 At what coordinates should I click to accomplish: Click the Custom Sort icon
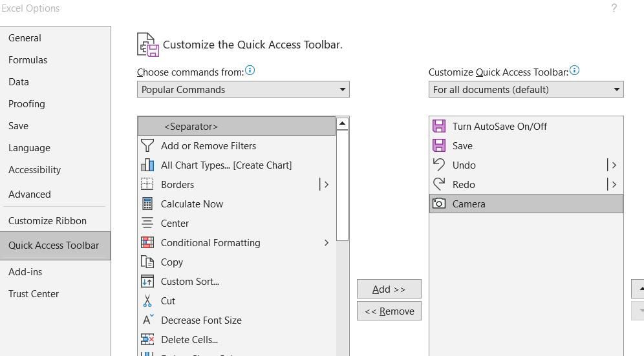coord(147,282)
